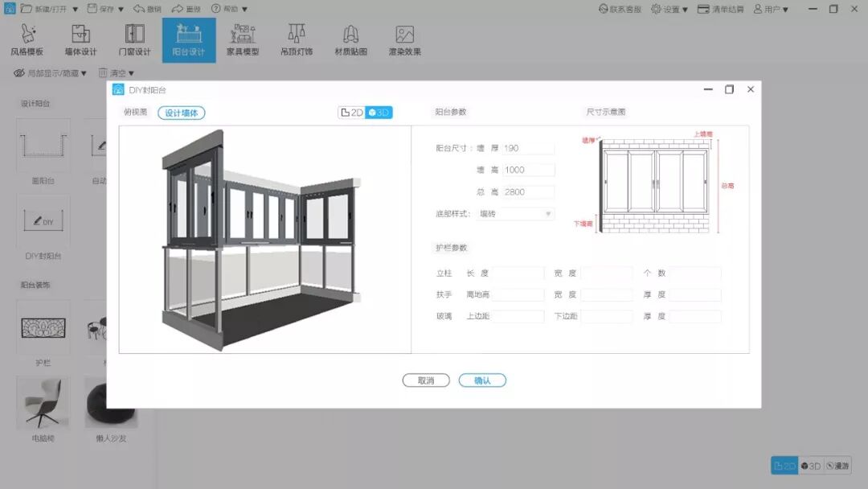Select the 门窗设计 door/window design tool

pyautogui.click(x=134, y=39)
